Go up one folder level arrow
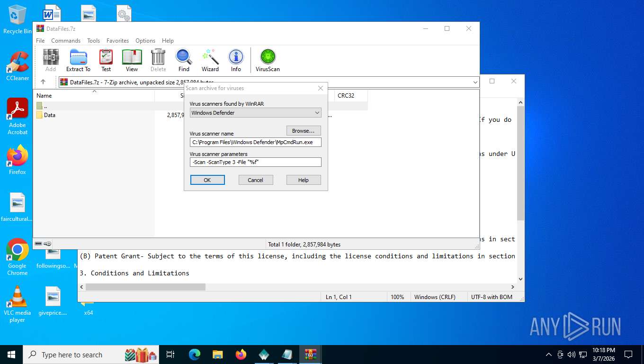The width and height of the screenshot is (644, 364). click(x=43, y=82)
